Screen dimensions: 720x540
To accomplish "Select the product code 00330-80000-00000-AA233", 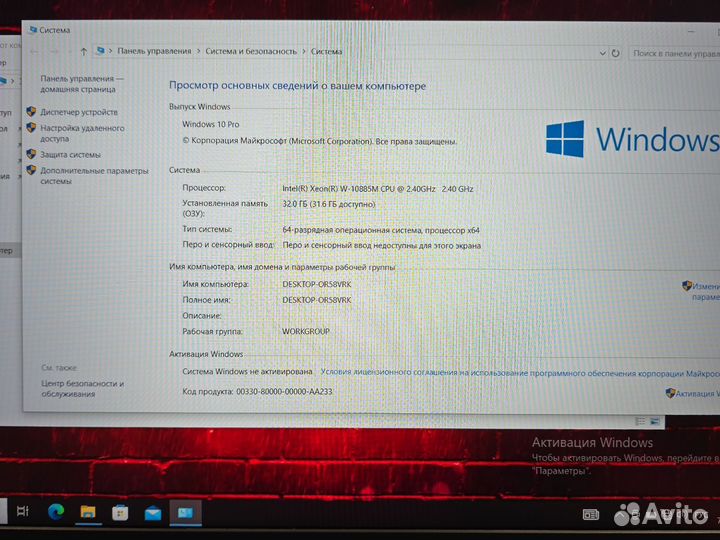I will (x=284, y=392).
